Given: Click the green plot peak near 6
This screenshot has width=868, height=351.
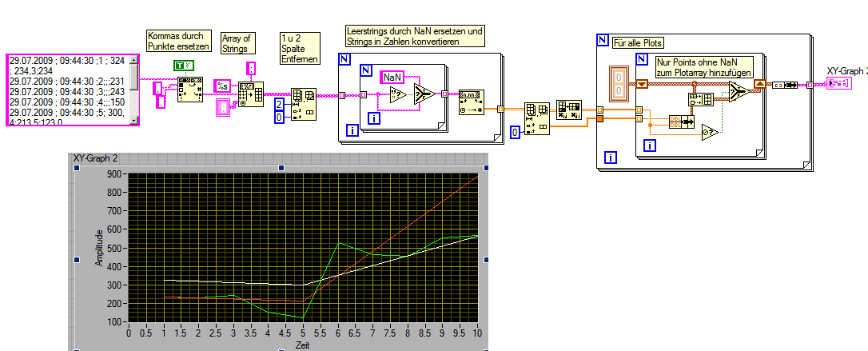Looking at the screenshot, I should click(x=339, y=242).
